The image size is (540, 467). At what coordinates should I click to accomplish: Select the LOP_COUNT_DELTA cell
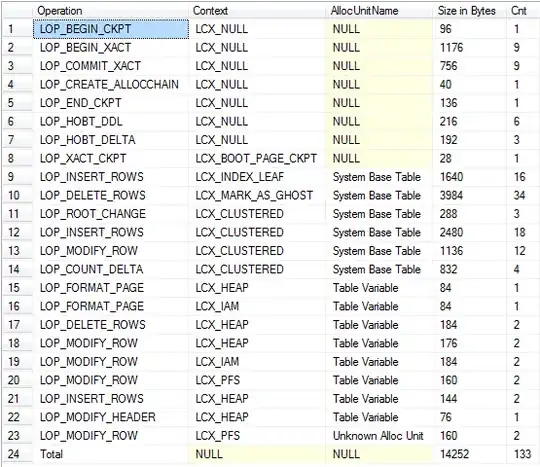[x=111, y=269]
